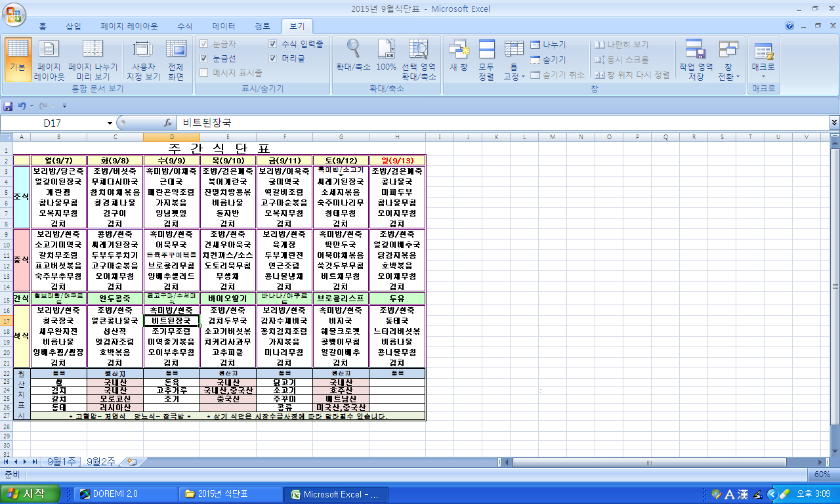The width and height of the screenshot is (840, 504).
Task: Click the 100% zoom icon
Action: click(386, 52)
